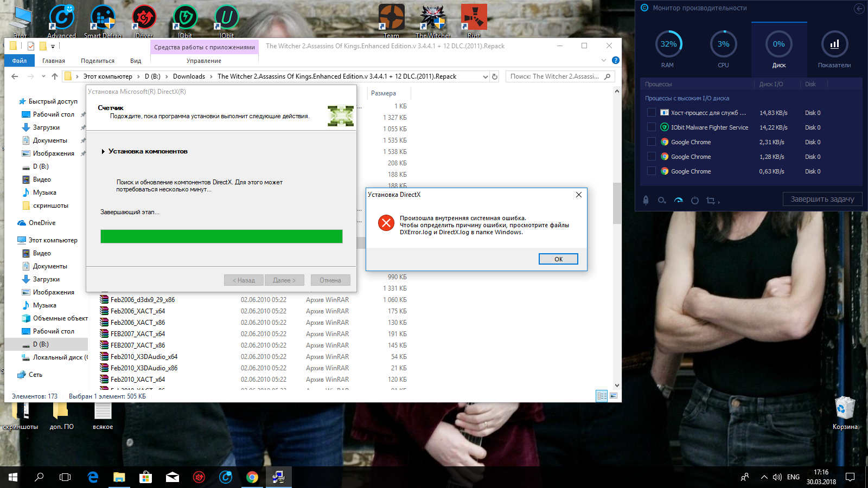This screenshot has height=488, width=868.
Task: Expand the screenshot tool arrow in the performance monitor
Action: coord(719,202)
